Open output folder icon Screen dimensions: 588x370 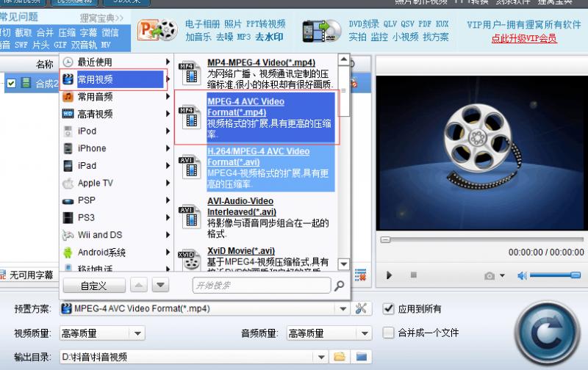[x=339, y=357]
